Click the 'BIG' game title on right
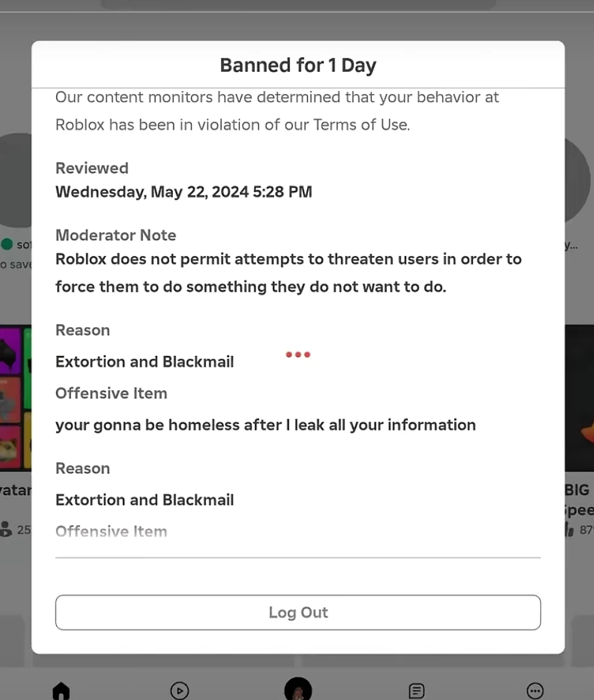This screenshot has height=700, width=594. (577, 490)
